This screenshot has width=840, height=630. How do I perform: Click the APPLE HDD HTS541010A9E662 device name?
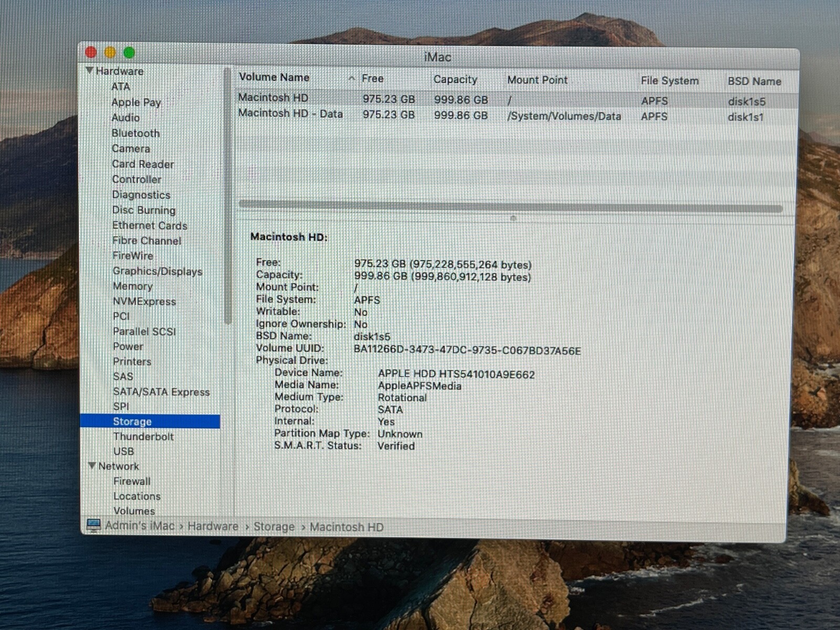click(456, 374)
